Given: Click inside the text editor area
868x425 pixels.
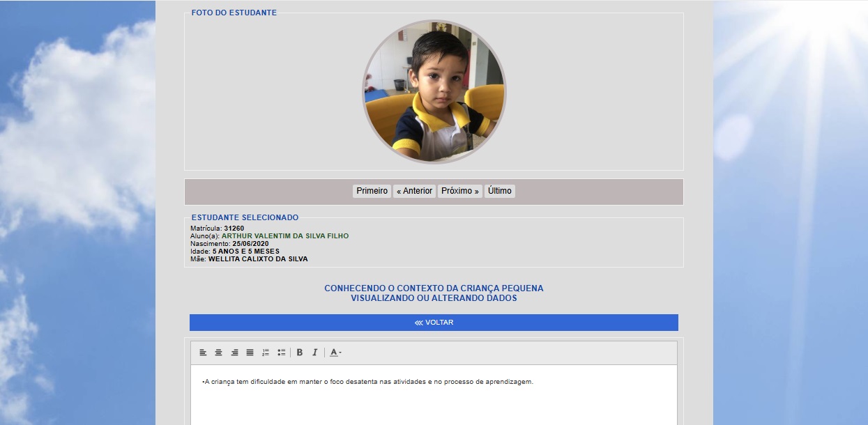Looking at the screenshot, I should [434, 401].
